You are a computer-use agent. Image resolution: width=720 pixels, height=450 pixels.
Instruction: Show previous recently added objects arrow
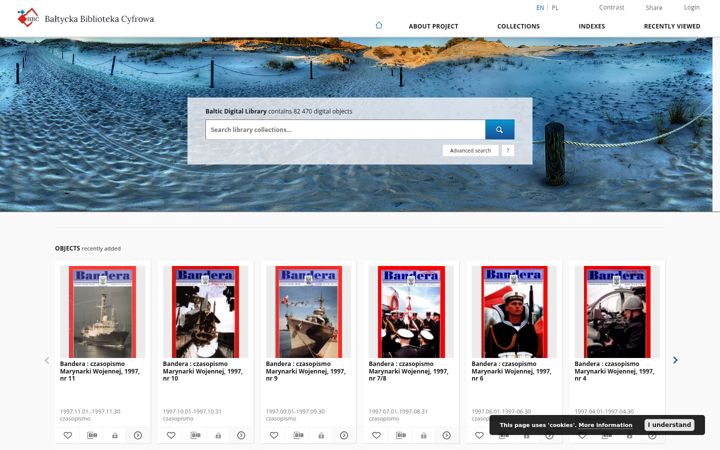click(x=47, y=360)
